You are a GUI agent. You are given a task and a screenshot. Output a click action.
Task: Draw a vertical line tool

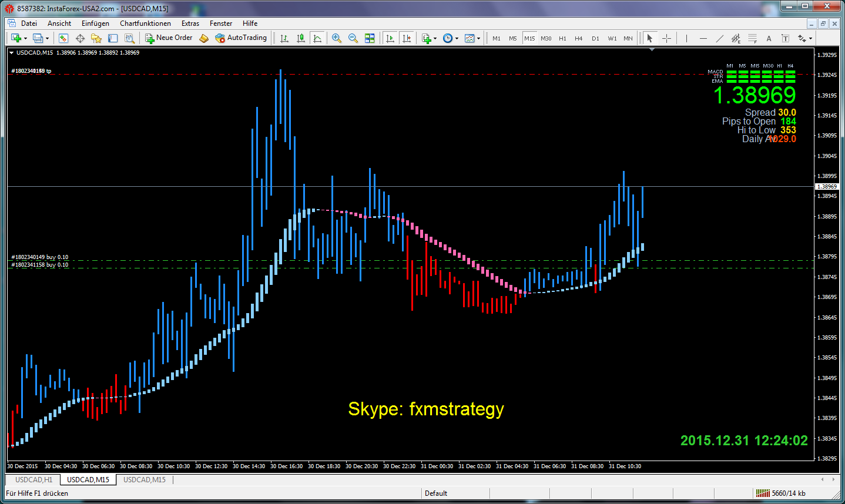pos(686,38)
